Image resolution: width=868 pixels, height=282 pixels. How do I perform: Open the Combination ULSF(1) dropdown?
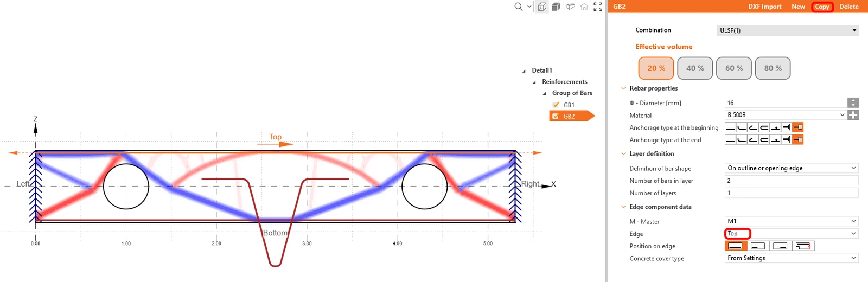pyautogui.click(x=788, y=30)
